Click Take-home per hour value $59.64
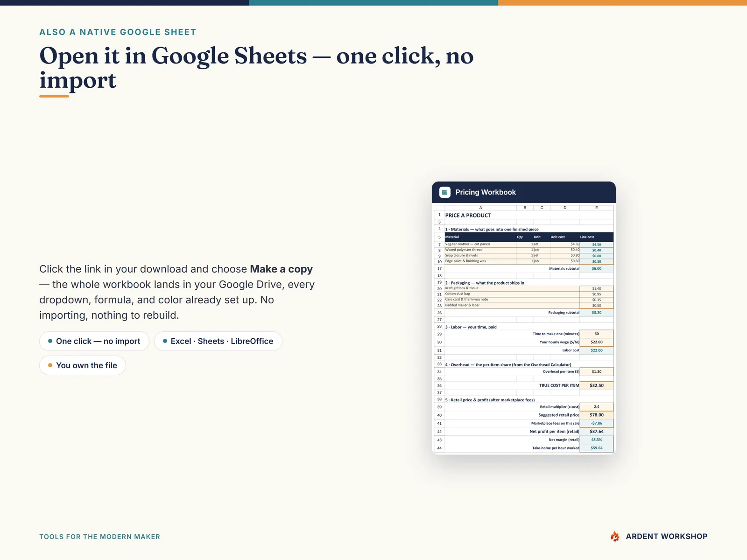The width and height of the screenshot is (747, 560). [596, 448]
